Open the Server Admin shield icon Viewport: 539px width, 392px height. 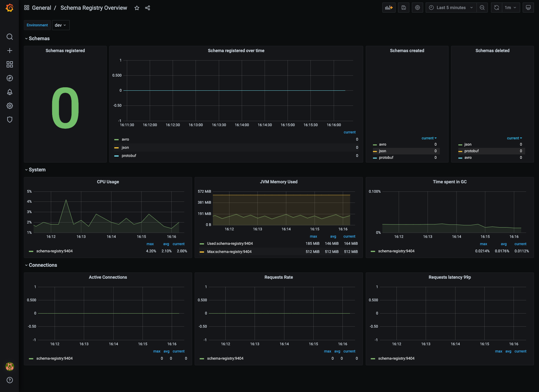point(10,120)
